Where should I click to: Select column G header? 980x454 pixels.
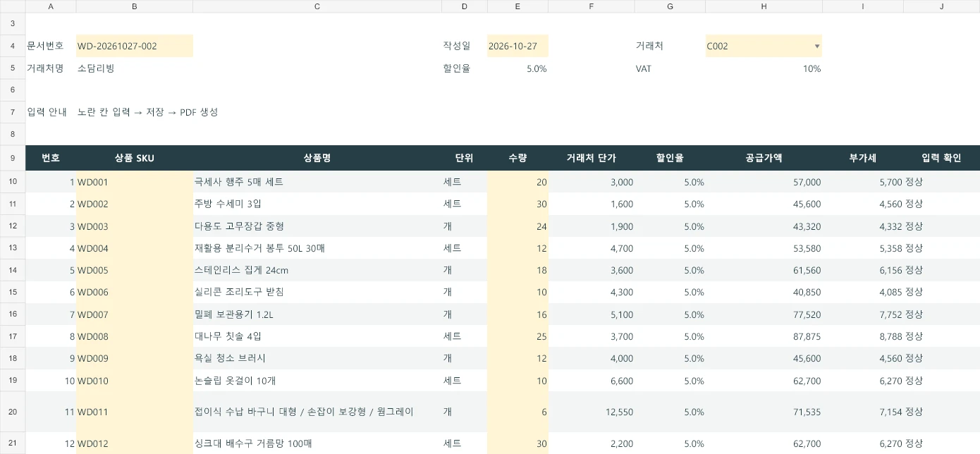coord(670,6)
